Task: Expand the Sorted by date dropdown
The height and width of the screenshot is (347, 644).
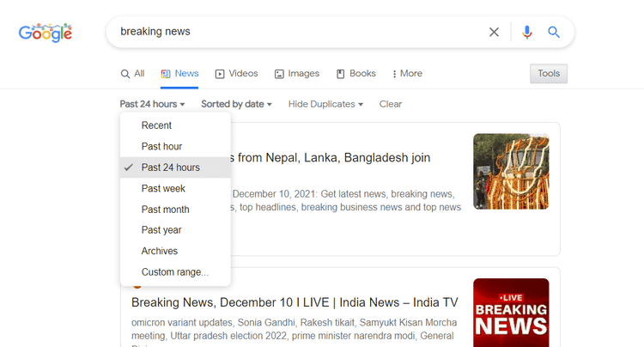Action: coord(236,104)
